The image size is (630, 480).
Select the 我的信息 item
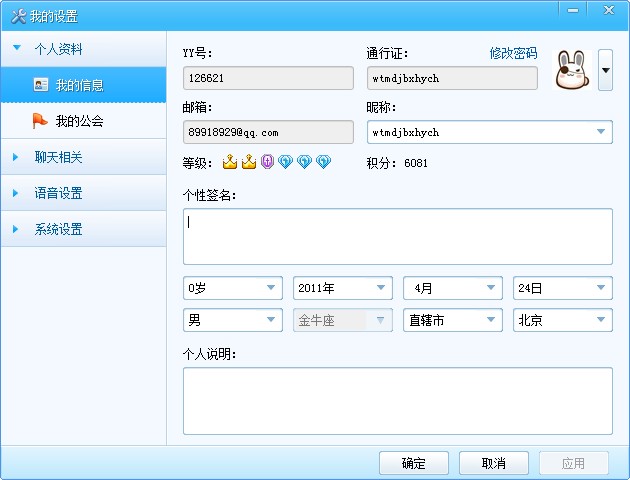pyautogui.click(x=84, y=85)
